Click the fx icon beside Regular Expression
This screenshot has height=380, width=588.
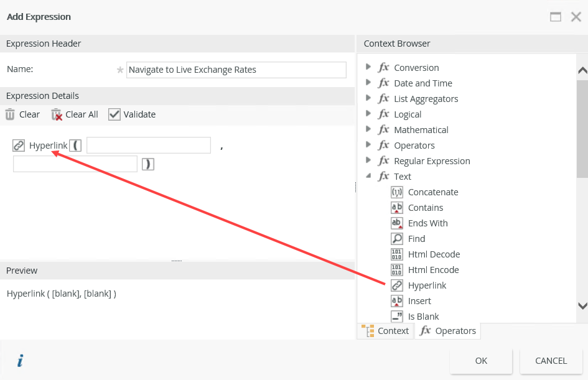point(383,160)
